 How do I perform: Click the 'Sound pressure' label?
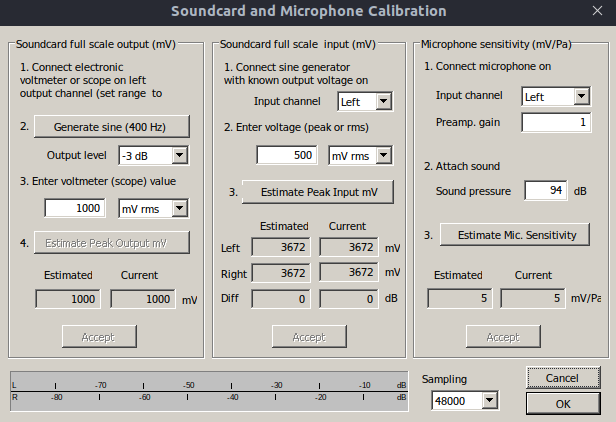coord(473,191)
